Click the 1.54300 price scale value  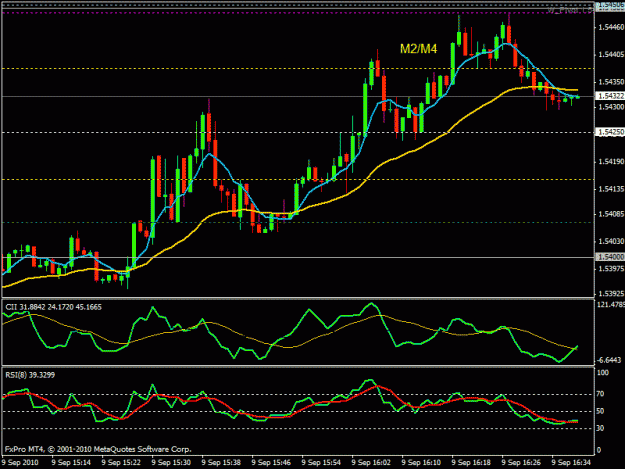tap(611, 107)
